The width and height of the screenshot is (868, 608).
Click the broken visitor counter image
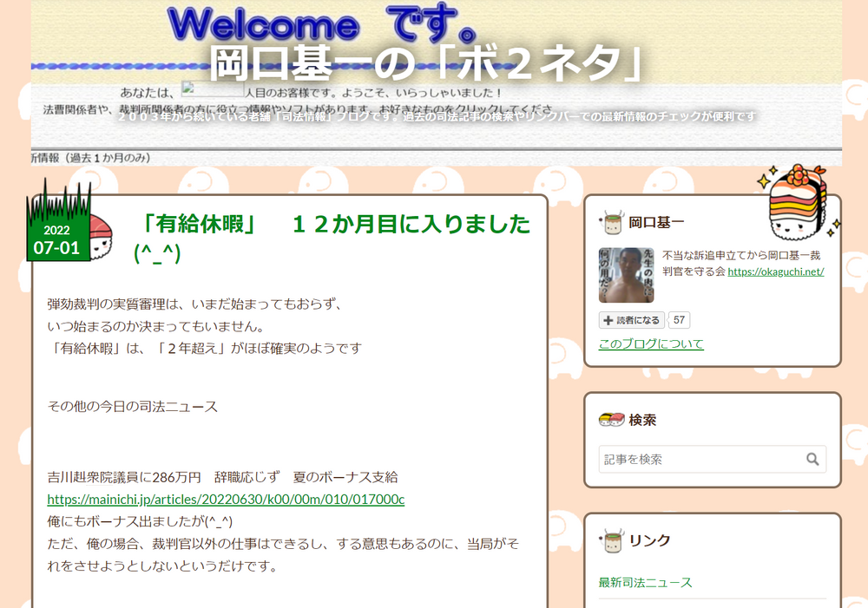click(x=212, y=89)
